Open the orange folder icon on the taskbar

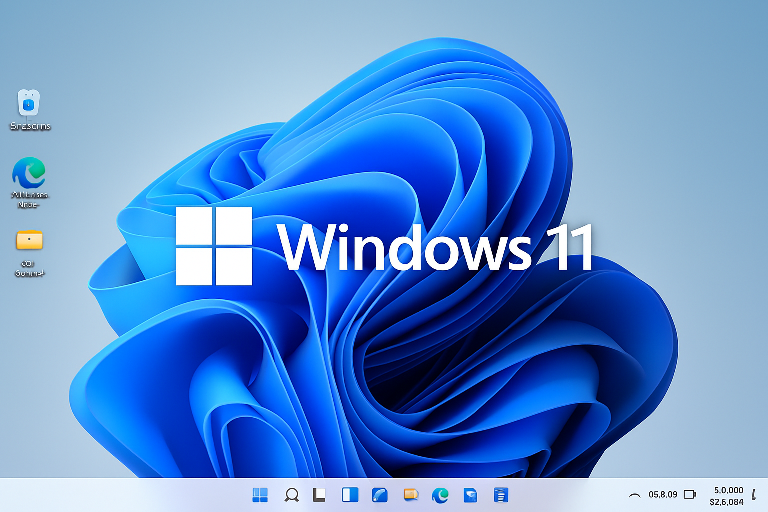(410, 495)
